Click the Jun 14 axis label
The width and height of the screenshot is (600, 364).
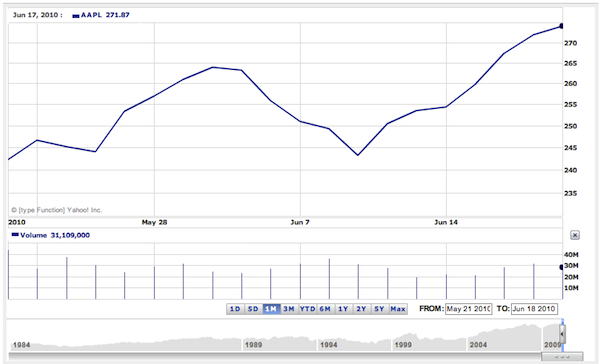pos(446,222)
